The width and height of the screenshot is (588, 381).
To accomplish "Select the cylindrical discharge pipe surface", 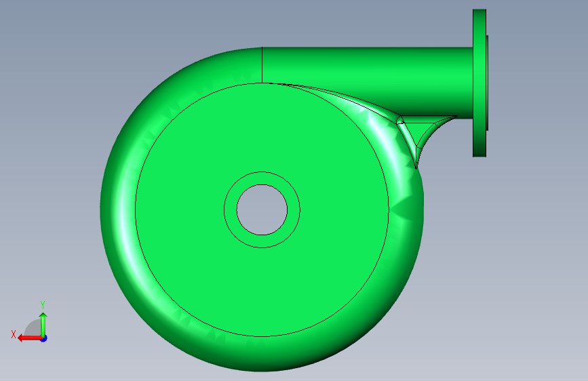I will click(x=368, y=77).
